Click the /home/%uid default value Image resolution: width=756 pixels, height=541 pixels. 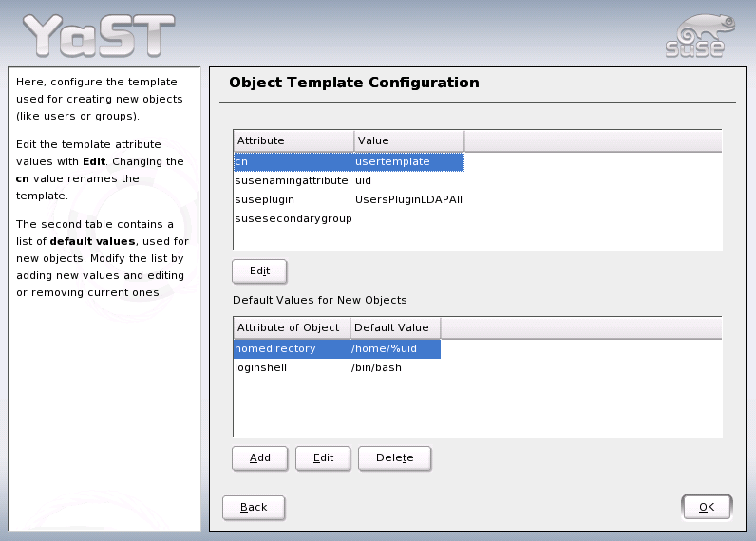[384, 348]
